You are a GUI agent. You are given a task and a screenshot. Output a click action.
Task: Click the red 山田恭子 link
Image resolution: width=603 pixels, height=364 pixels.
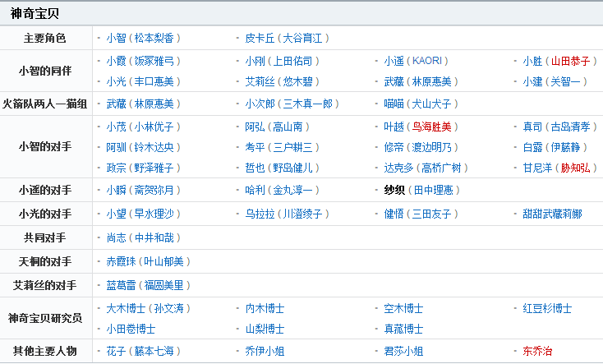570,61
